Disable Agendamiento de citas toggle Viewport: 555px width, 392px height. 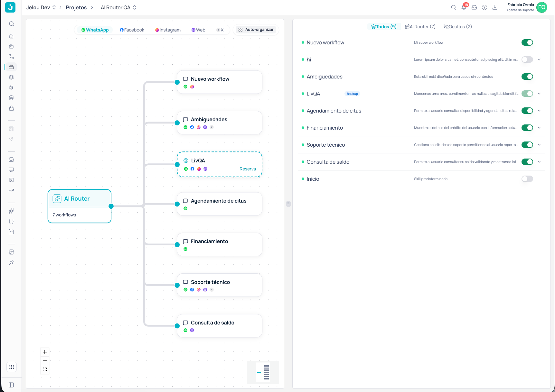pyautogui.click(x=527, y=111)
